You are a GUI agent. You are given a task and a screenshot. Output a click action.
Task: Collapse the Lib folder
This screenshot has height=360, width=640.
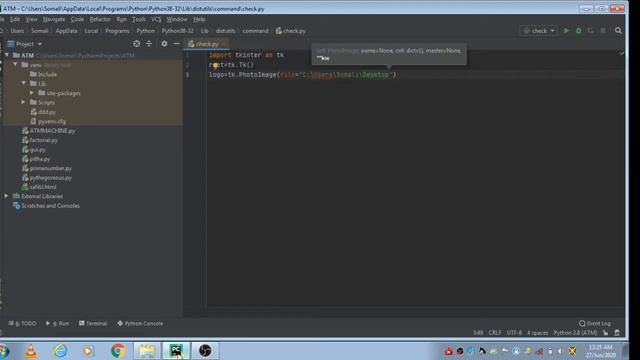(24, 83)
